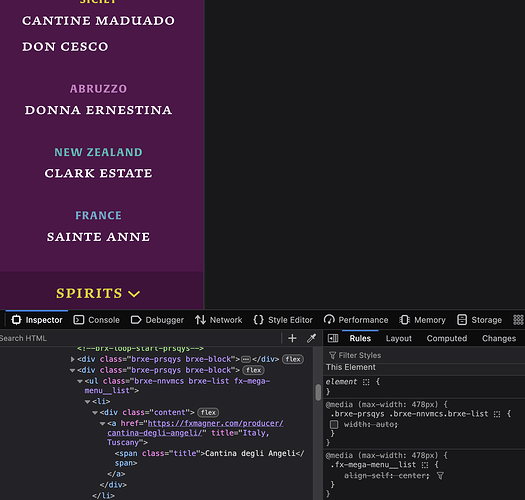Click the closing </div> tag row
Viewport: 525px width, 500px height.
(113, 485)
